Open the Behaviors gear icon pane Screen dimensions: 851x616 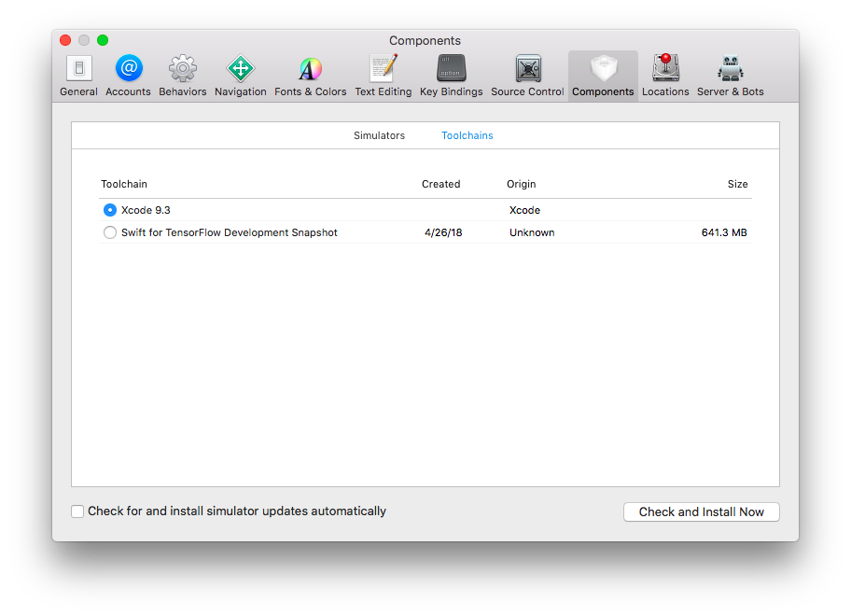pos(182,76)
